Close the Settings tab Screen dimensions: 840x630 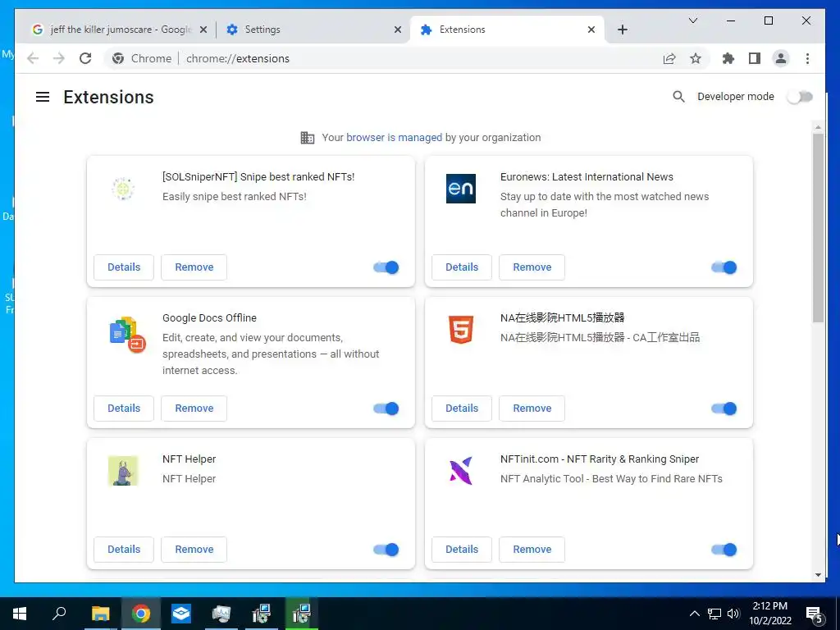tap(398, 30)
